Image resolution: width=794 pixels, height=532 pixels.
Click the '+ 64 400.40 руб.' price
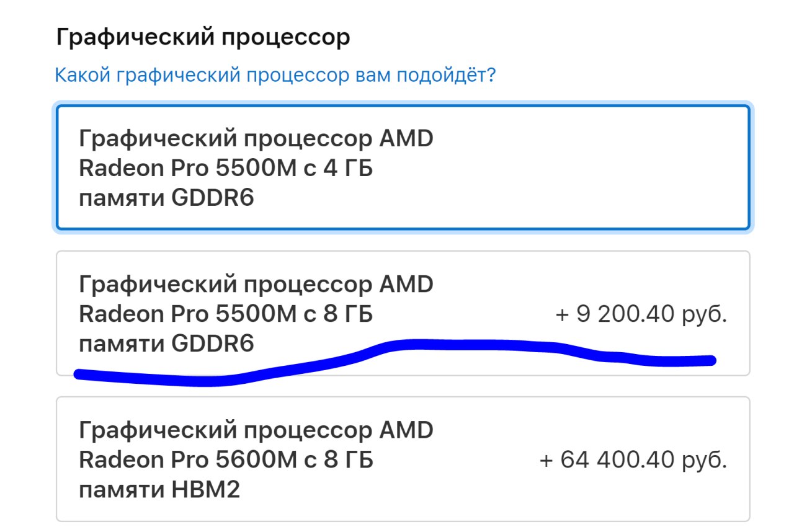click(633, 461)
